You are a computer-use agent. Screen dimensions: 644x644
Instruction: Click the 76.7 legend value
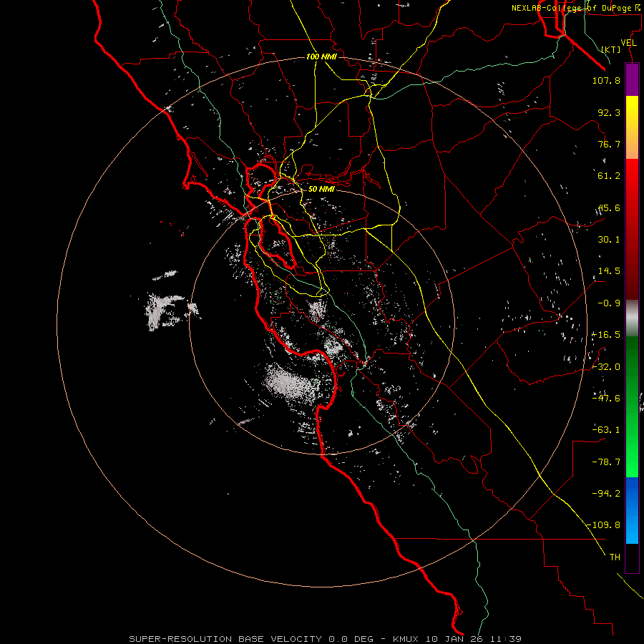click(609, 144)
